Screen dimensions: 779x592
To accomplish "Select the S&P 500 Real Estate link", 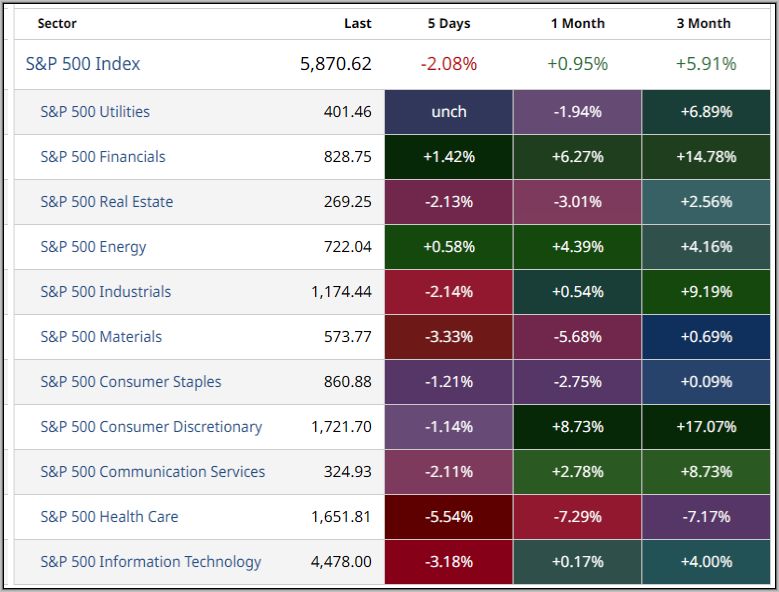I will 107,202.
